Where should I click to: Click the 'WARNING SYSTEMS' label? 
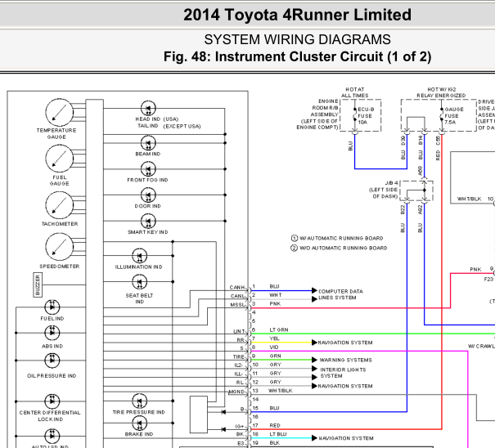pos(345,360)
